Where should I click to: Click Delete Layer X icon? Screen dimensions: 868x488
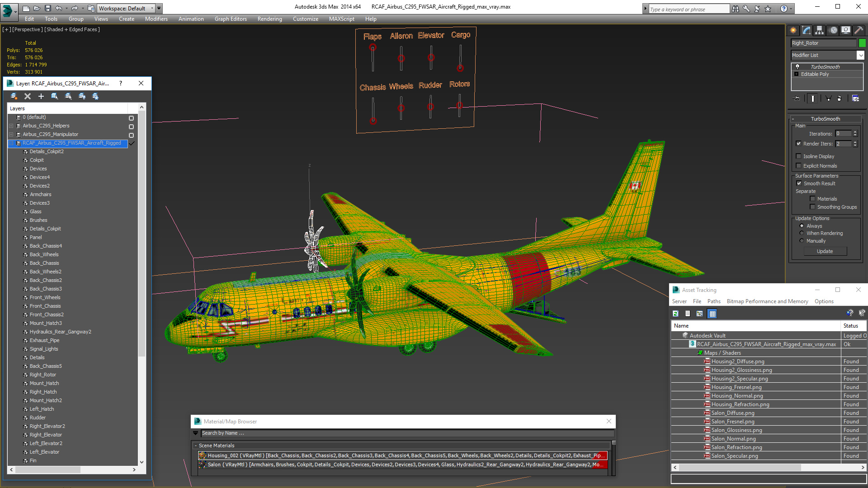coord(28,96)
